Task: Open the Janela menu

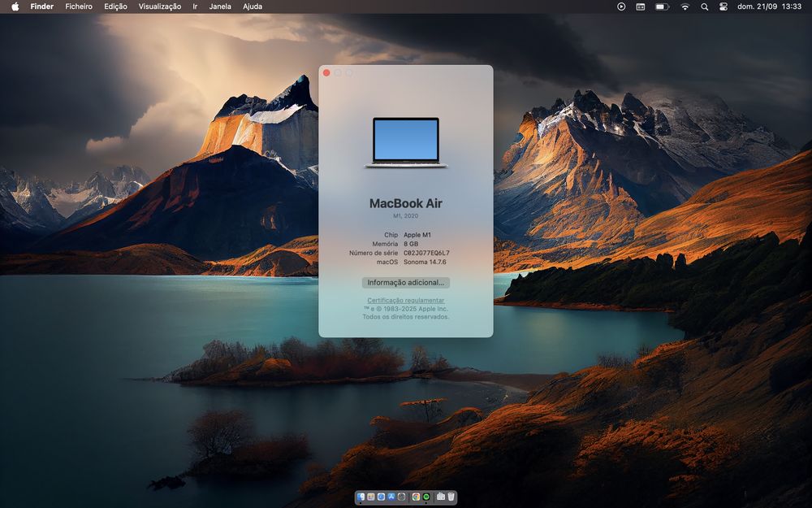Action: point(220,7)
